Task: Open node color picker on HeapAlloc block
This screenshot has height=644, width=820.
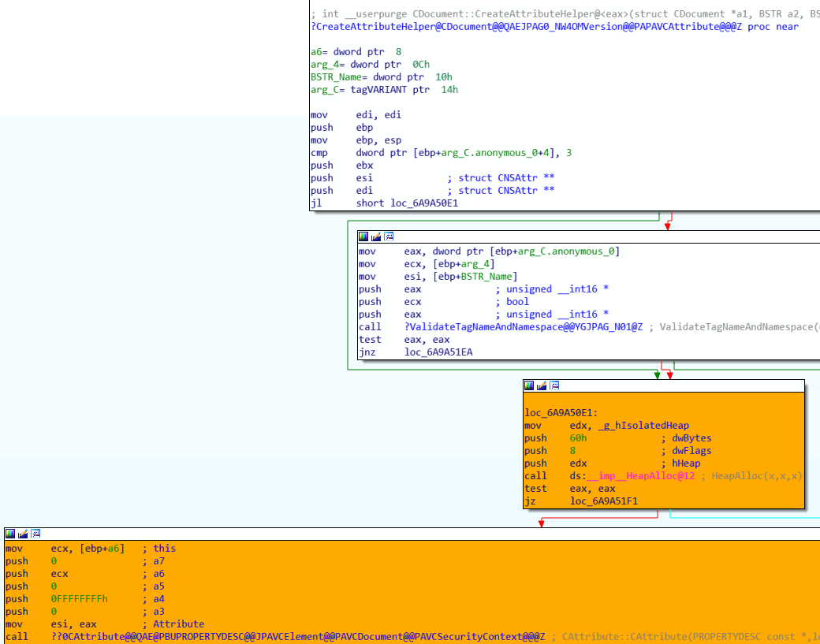Action: point(529,385)
